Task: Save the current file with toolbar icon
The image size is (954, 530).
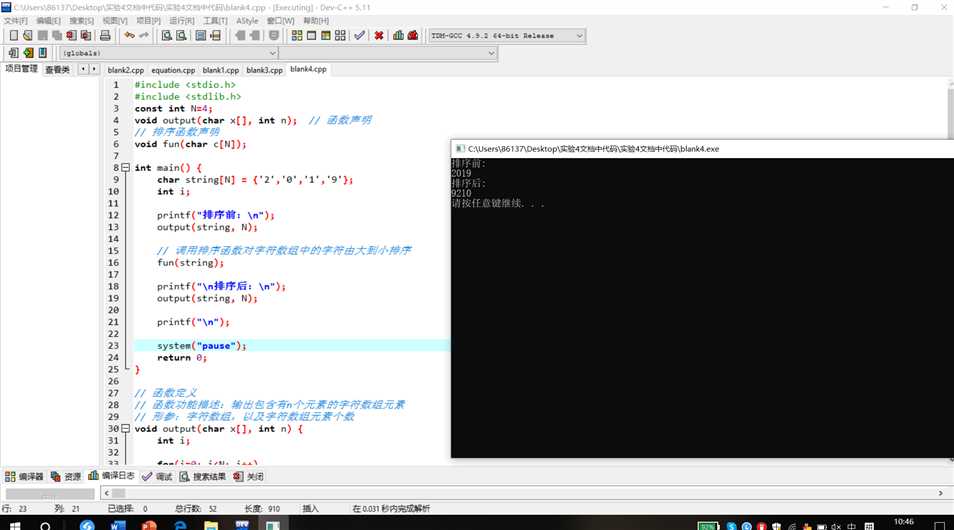Action: pos(43,36)
